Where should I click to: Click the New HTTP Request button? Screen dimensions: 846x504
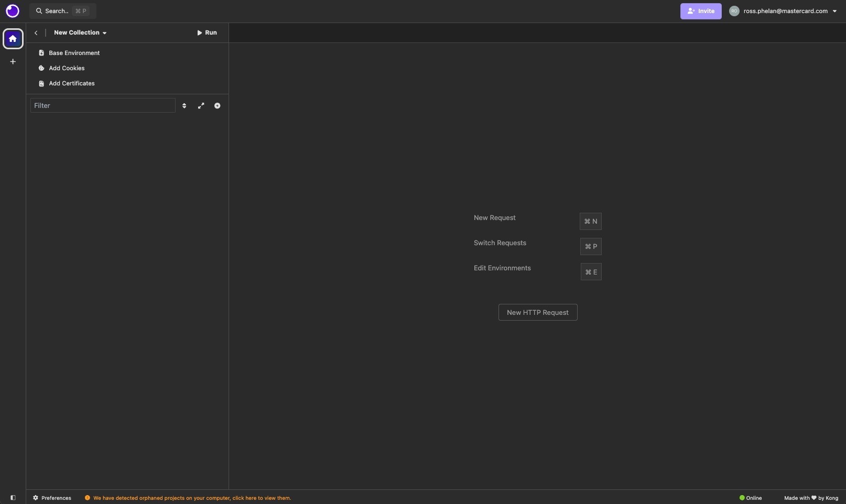[537, 312]
